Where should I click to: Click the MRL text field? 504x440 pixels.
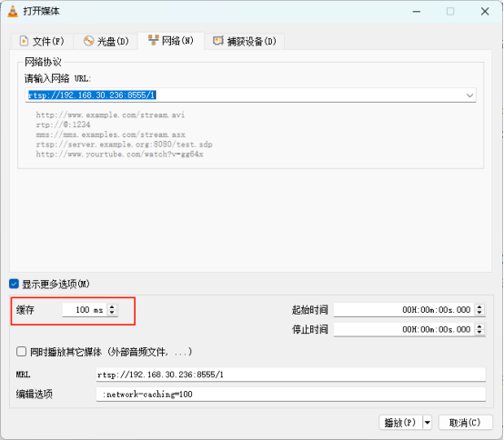point(291,375)
